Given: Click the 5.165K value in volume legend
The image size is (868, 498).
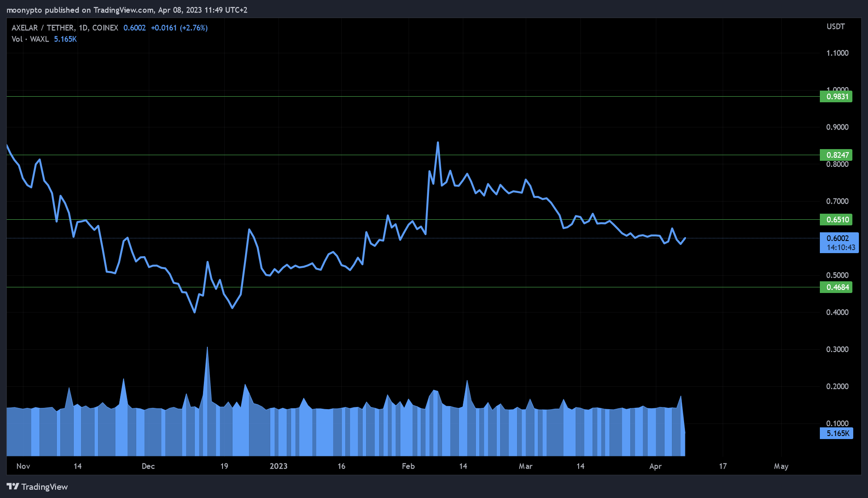Looking at the screenshot, I should pyautogui.click(x=66, y=39).
